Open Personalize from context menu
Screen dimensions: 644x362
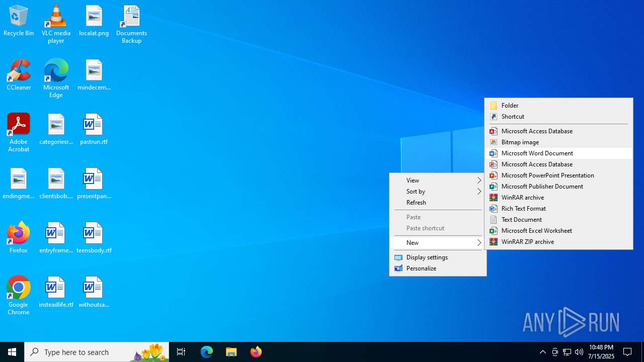pyautogui.click(x=438, y=268)
